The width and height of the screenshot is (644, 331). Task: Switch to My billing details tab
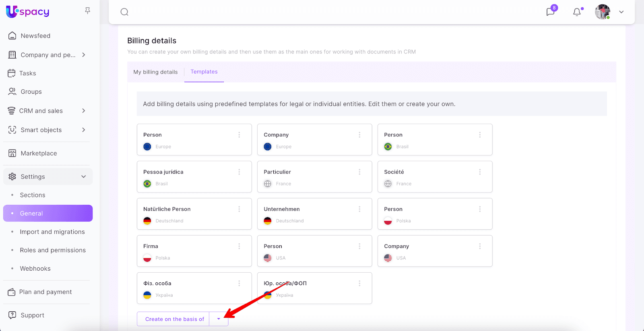coord(155,72)
